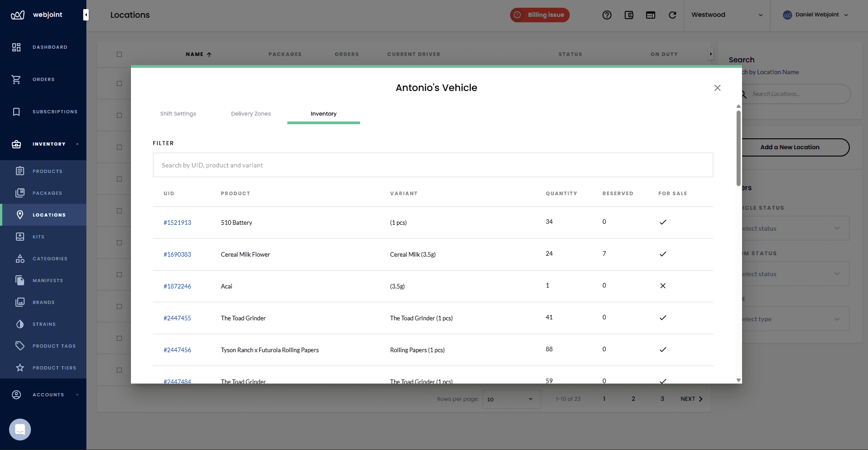868x450 pixels.
Task: Refresh the page using the reload icon
Action: pyautogui.click(x=672, y=15)
